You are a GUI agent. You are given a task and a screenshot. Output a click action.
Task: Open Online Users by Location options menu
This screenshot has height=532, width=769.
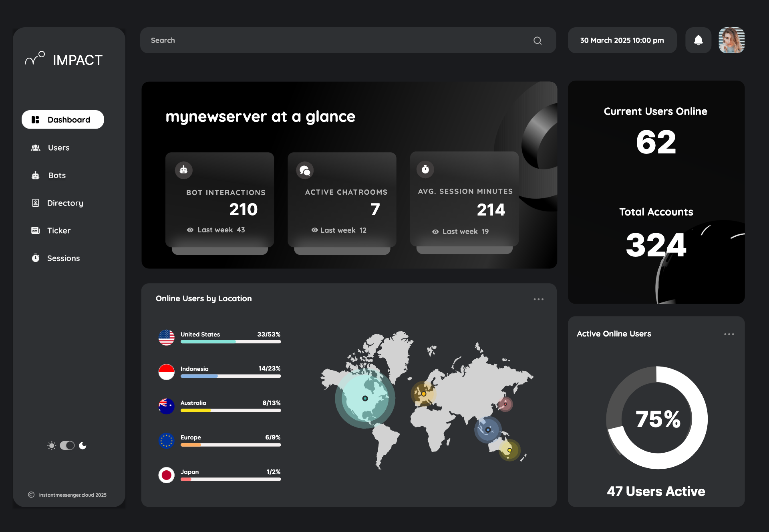tap(538, 299)
